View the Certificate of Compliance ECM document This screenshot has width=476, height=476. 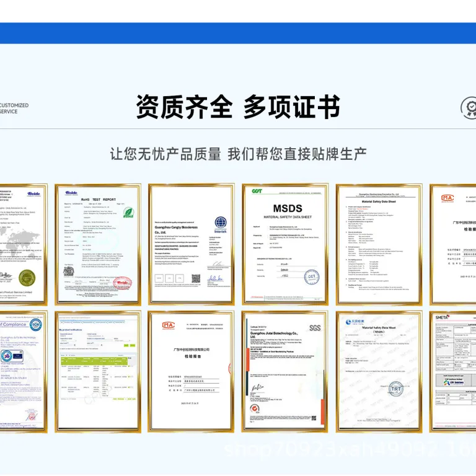24,372
